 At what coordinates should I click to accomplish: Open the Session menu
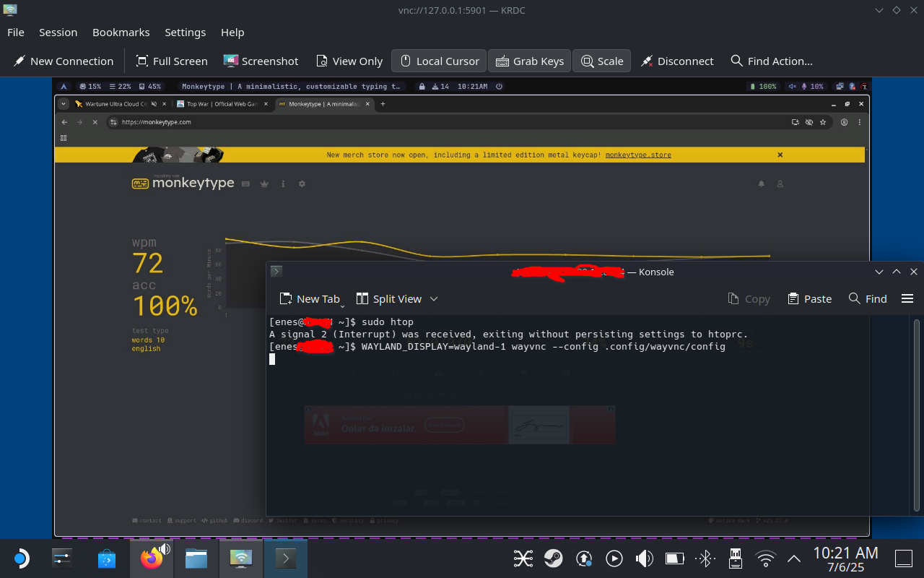point(58,33)
